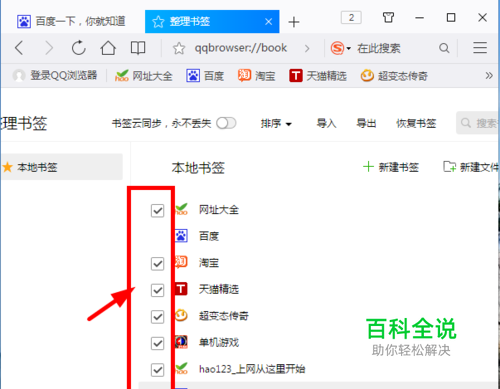Image resolution: width=500 pixels, height=389 pixels.
Task: Open the bookmarks book icon in toolbar
Action: pyautogui.click(x=138, y=48)
